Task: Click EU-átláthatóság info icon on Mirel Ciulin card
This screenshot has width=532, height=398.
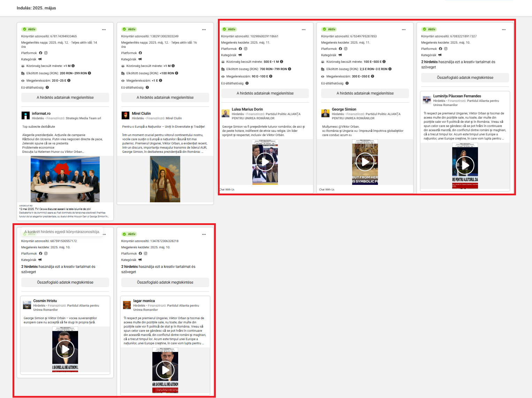Action: click(147, 88)
